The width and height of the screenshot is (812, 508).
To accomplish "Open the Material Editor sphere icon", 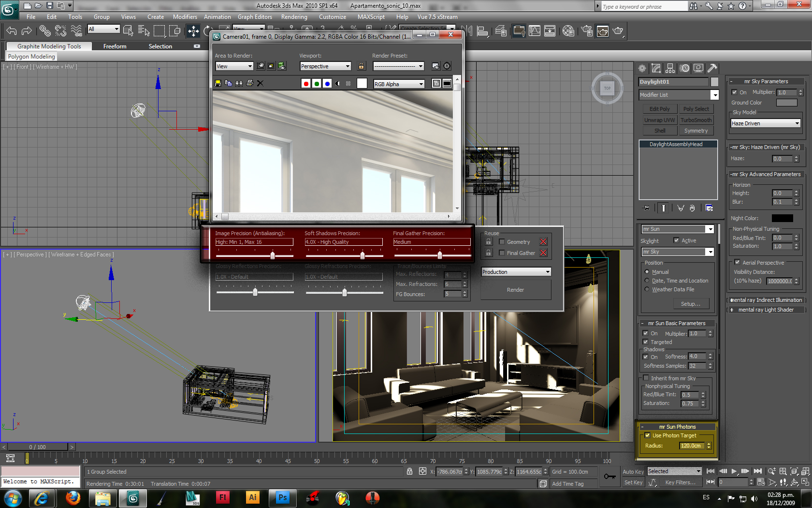I will tap(568, 31).
